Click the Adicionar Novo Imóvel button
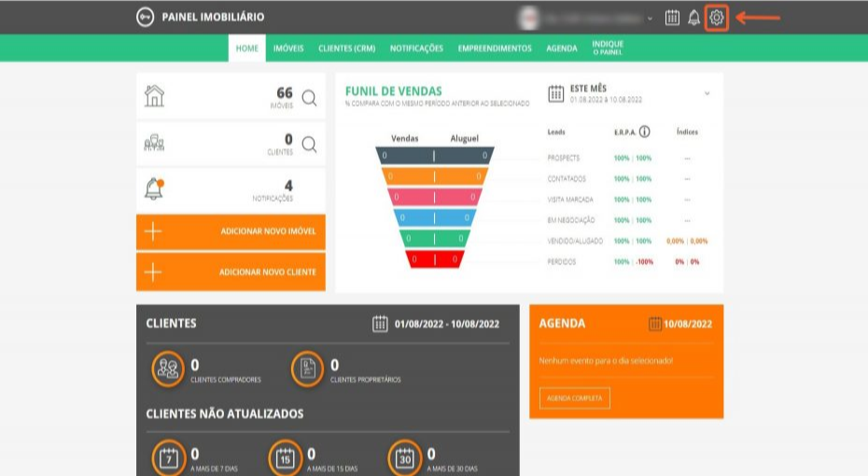Image resolution: width=868 pixels, height=476 pixels. point(231,231)
